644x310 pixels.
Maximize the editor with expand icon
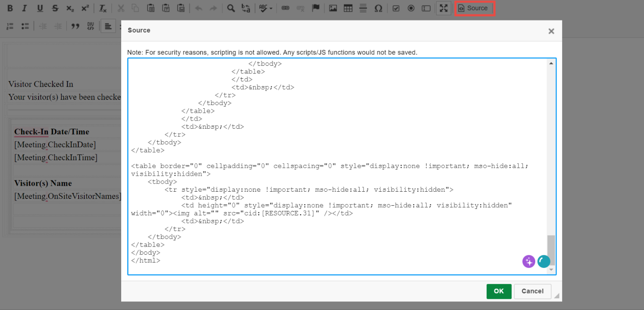click(443, 8)
